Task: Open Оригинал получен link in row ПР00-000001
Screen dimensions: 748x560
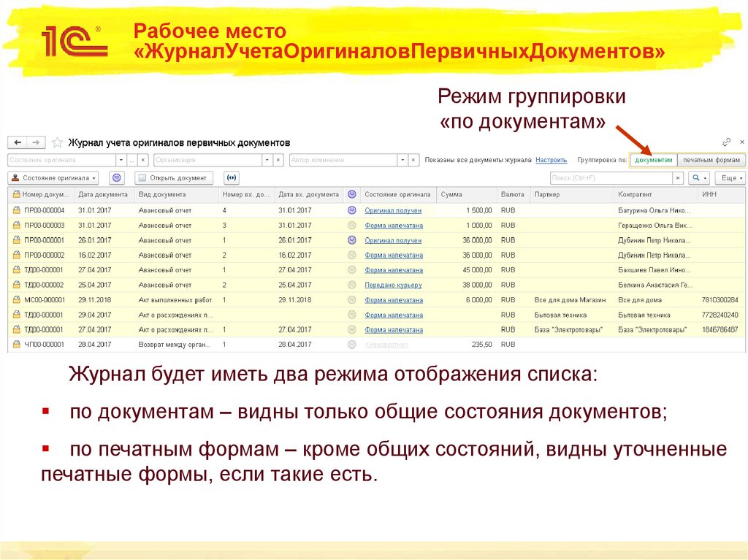Action: tap(393, 240)
